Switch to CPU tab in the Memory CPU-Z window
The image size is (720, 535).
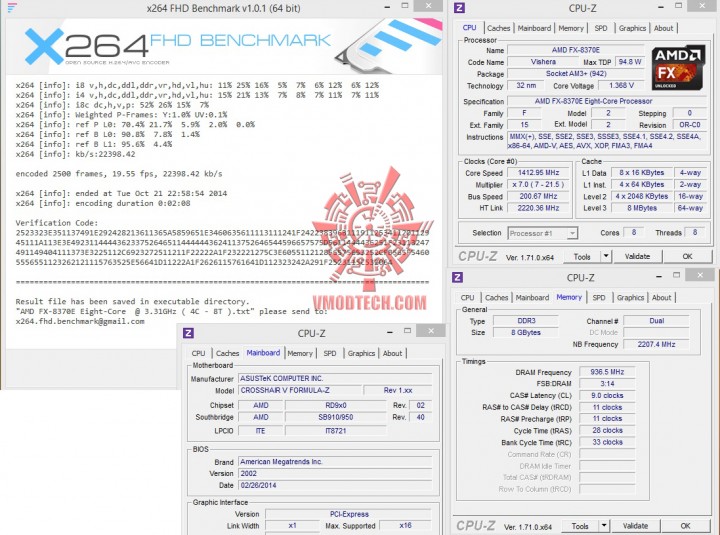coord(467,298)
